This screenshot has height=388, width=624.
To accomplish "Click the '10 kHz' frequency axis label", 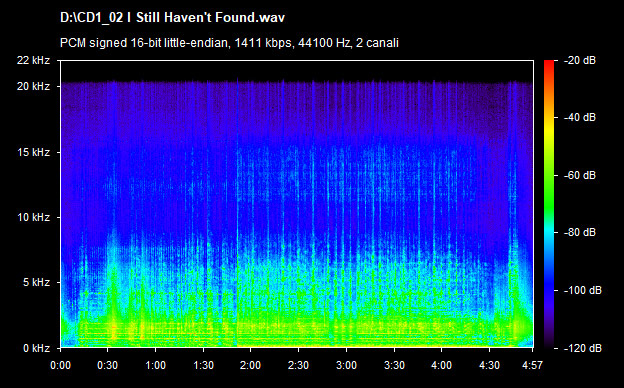I will 34,217.
